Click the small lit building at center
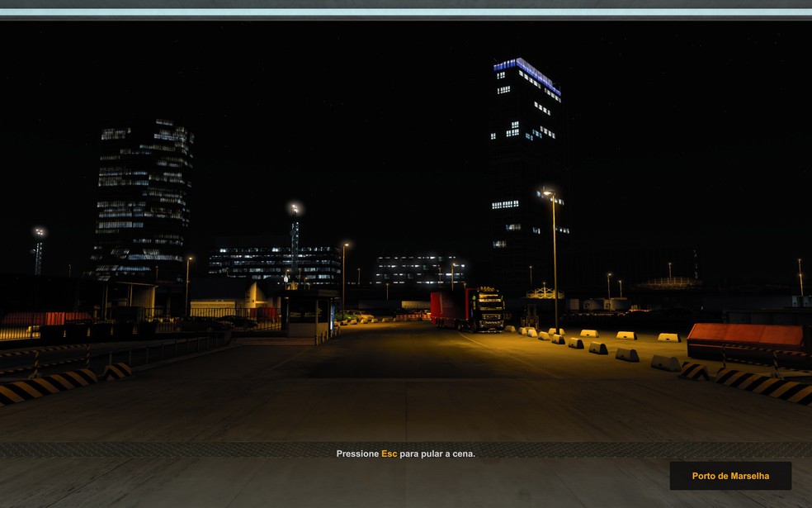 [x=418, y=270]
